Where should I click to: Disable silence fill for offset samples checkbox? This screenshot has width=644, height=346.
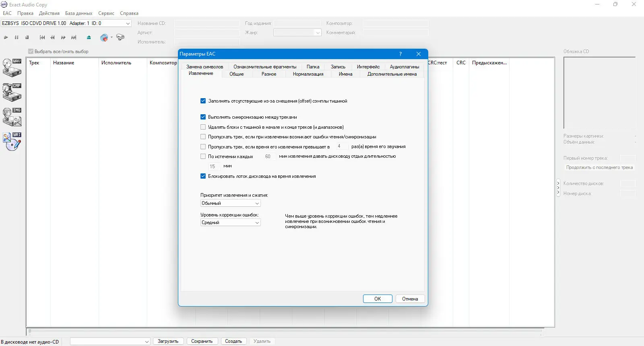click(203, 101)
